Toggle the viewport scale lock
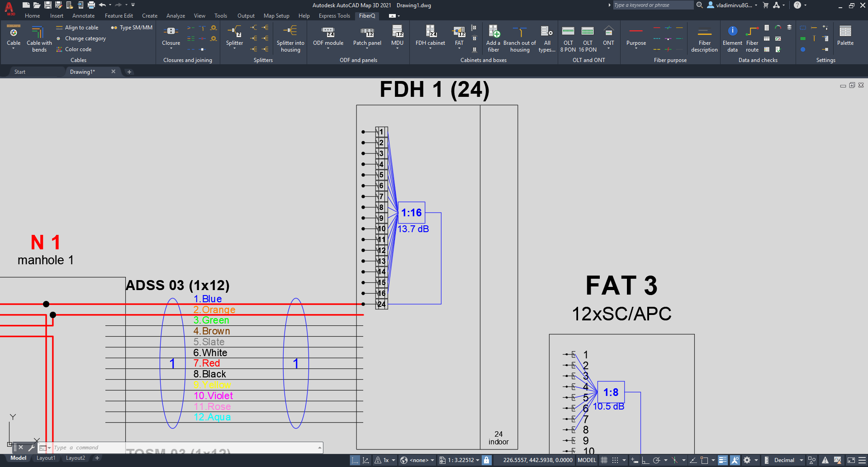The image size is (868, 467). click(486, 460)
